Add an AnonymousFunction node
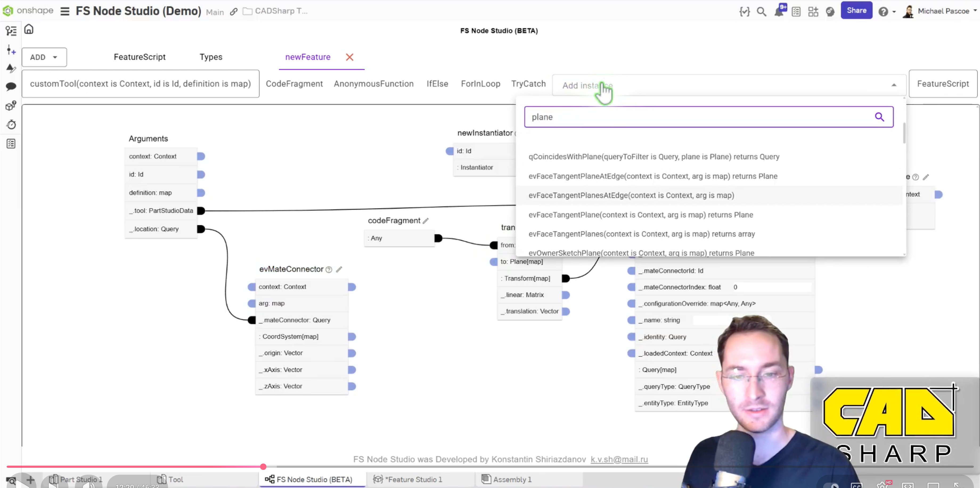This screenshot has height=488, width=980. (374, 84)
